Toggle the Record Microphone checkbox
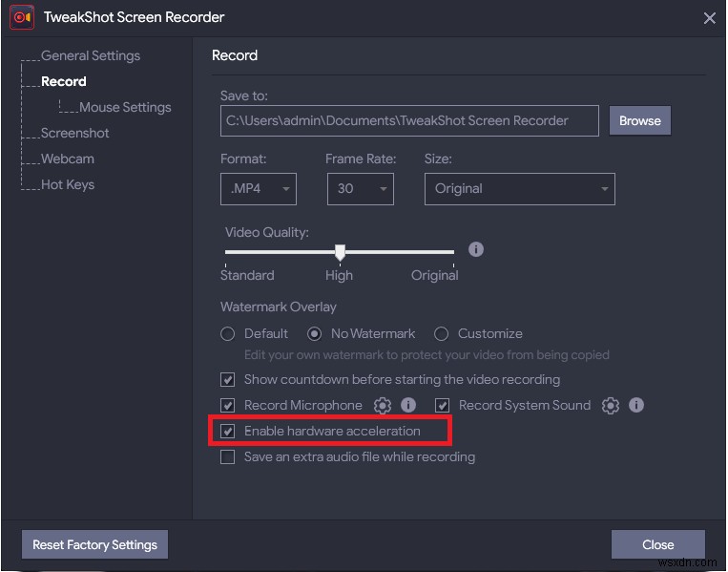The width and height of the screenshot is (728, 572). 227,406
